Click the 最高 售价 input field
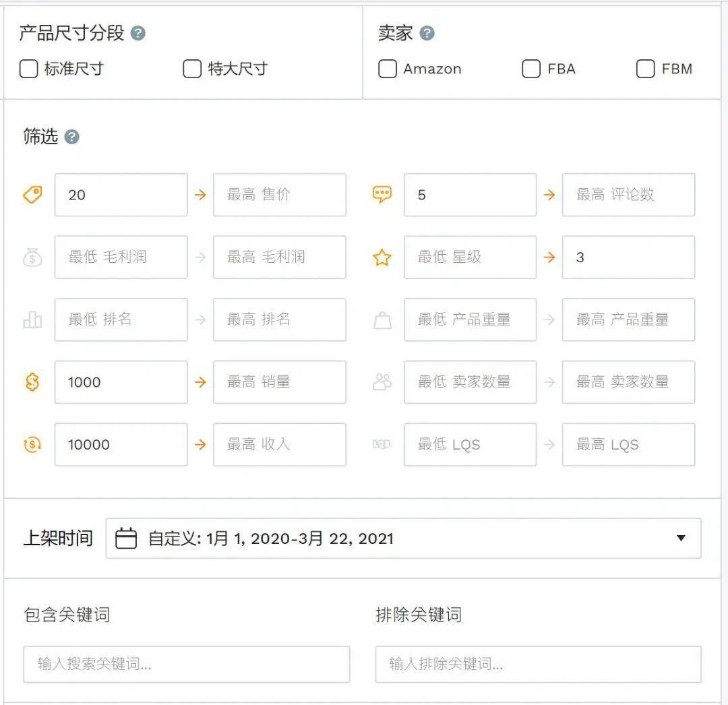 pos(279,195)
